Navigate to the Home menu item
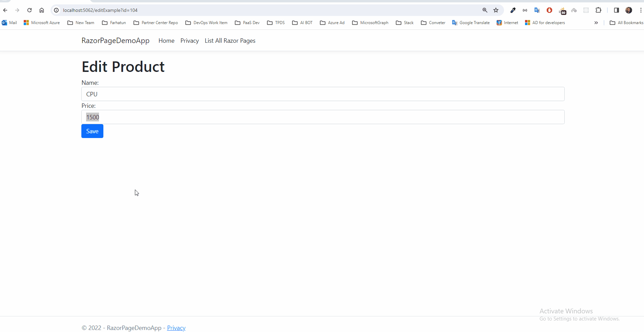The height and width of the screenshot is (332, 644). pos(166,40)
